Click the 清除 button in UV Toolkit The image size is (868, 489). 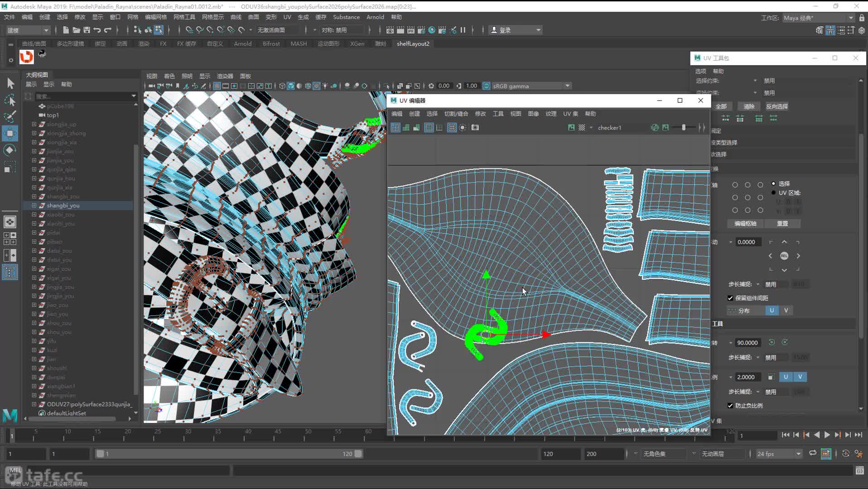[749, 106]
